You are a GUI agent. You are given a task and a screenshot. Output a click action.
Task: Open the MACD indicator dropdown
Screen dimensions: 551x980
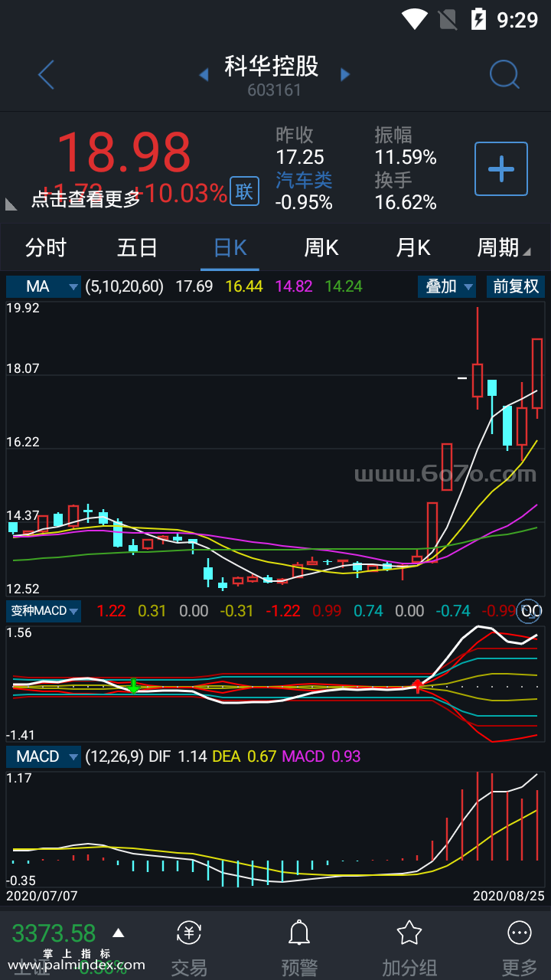(44, 756)
